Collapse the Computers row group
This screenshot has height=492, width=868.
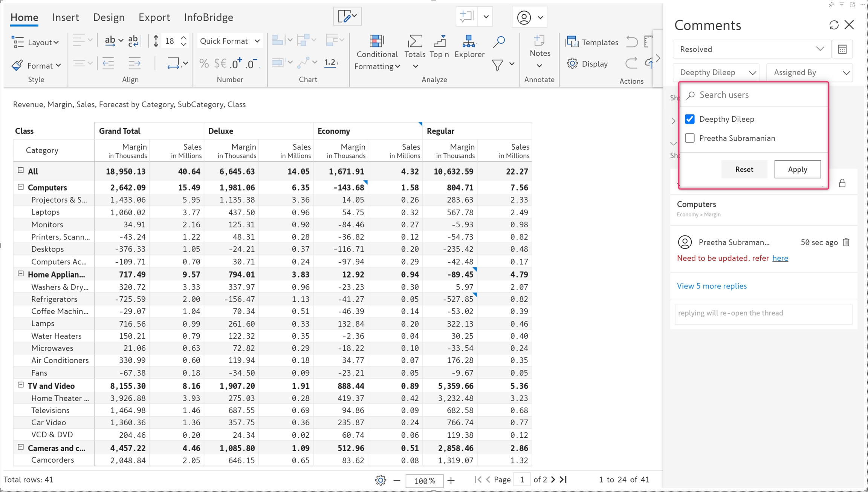coord(21,187)
